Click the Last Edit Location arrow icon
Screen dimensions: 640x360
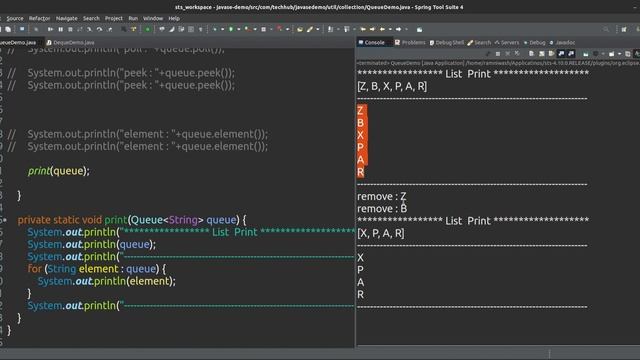pyautogui.click(x=363, y=29)
